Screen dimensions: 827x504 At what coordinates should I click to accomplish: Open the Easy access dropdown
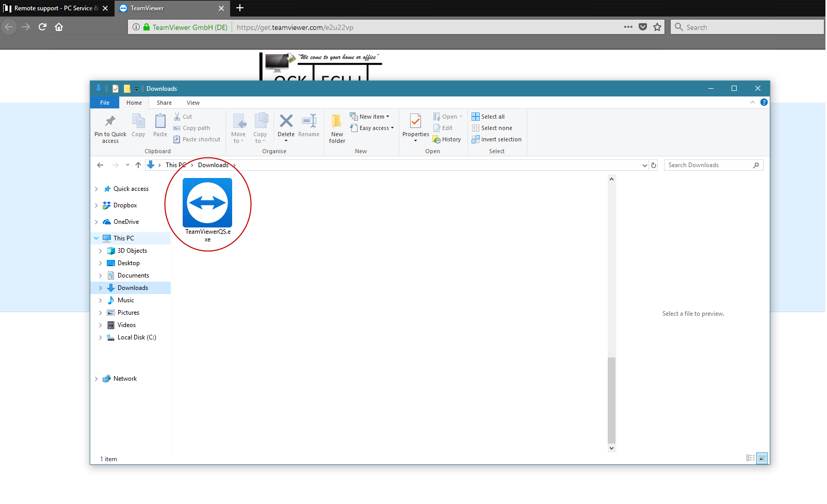(x=371, y=128)
